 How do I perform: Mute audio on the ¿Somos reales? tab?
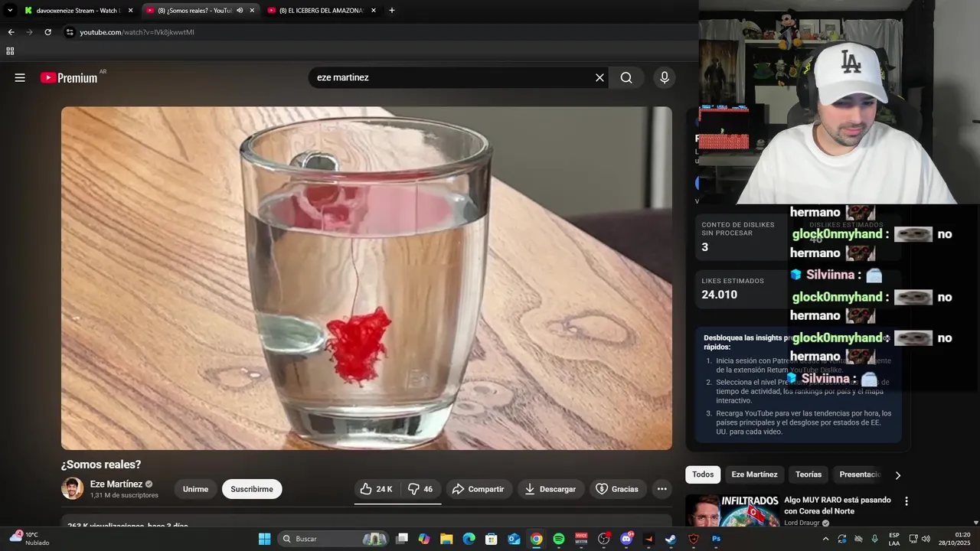tap(240, 11)
